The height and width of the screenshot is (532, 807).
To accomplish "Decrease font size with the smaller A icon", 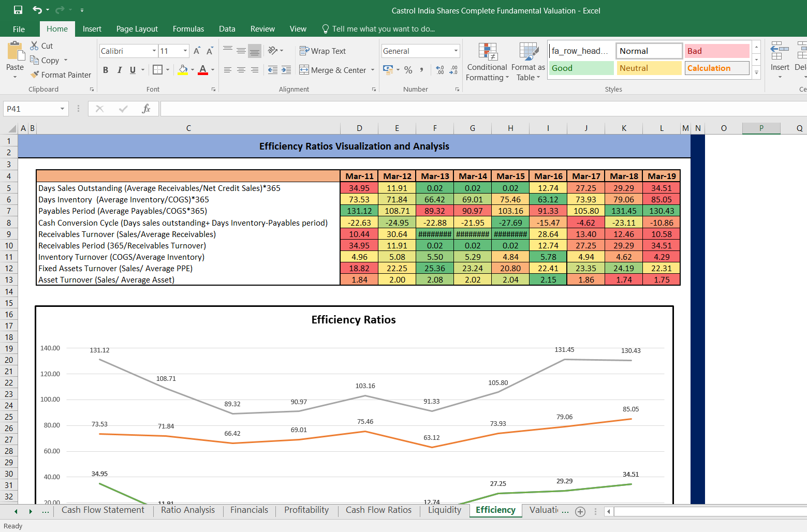I will 210,51.
